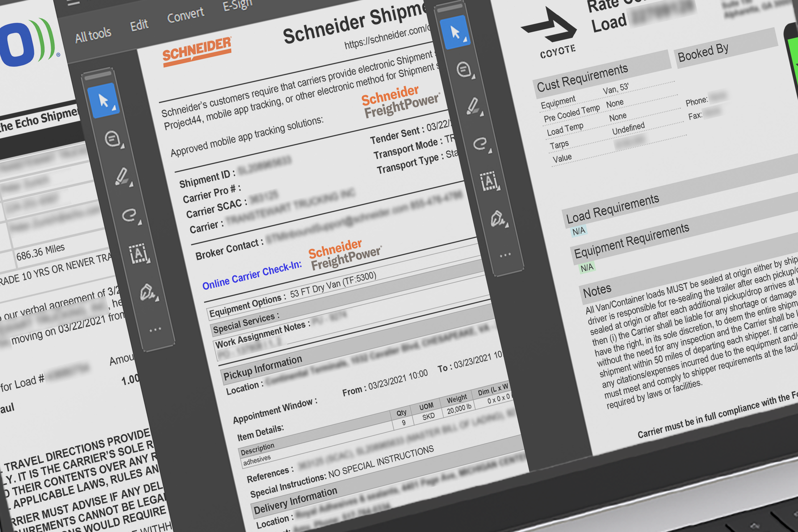
Task: Click FreightPower logo beside Online Carrier Check-In
Action: pyautogui.click(x=345, y=254)
